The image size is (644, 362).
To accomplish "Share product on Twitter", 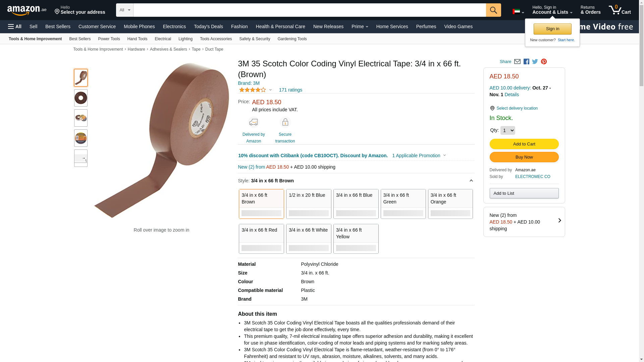I will [x=535, y=62].
